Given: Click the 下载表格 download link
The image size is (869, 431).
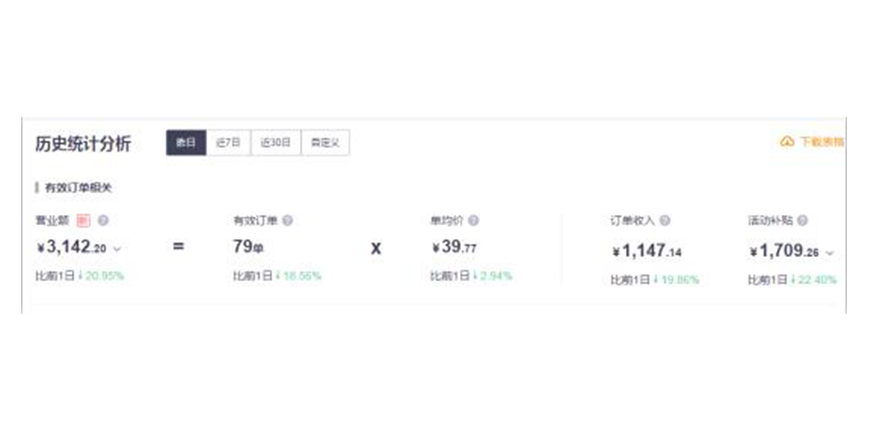Looking at the screenshot, I should coord(821,142).
